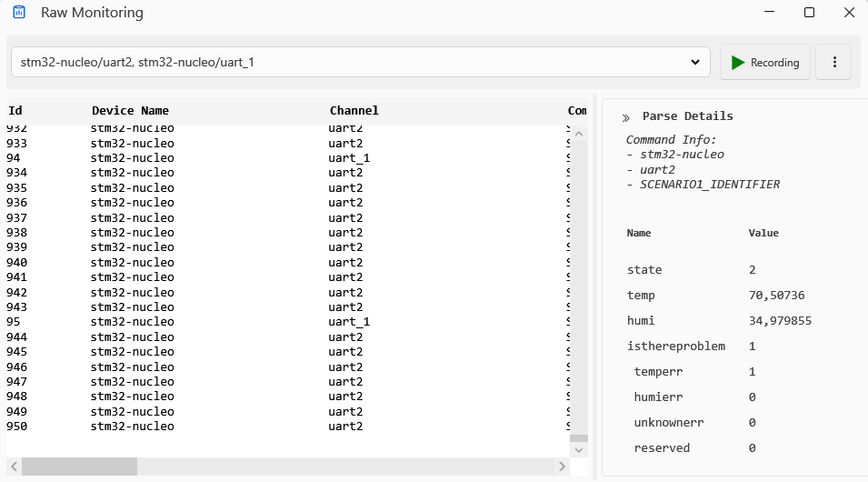Select row with Id 94 on uart_1
Viewport: 868px width, 482px height.
pos(288,158)
